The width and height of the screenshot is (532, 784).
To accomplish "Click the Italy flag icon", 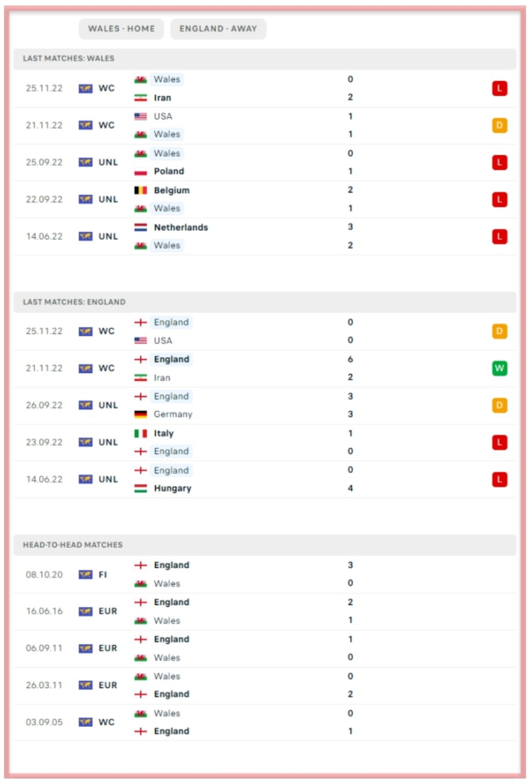I will pyautogui.click(x=140, y=433).
